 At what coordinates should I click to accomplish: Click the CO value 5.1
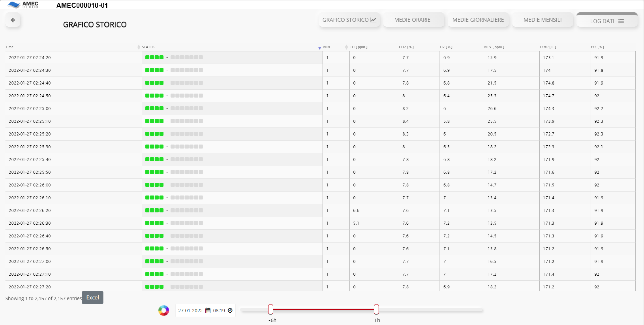point(356,223)
